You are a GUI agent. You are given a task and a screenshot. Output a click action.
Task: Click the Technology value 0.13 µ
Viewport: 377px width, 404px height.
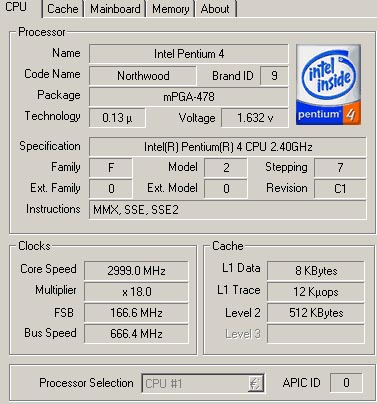pos(117,118)
